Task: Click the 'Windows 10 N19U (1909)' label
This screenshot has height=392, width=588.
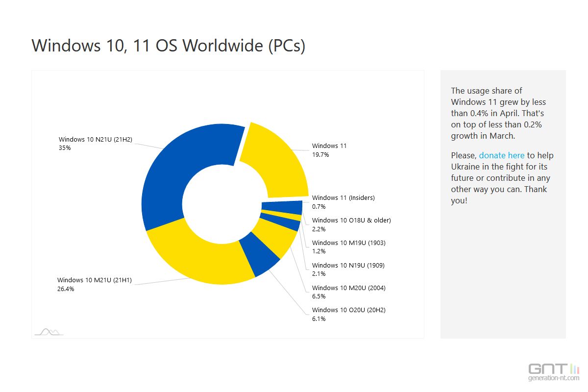Action: pyautogui.click(x=348, y=265)
